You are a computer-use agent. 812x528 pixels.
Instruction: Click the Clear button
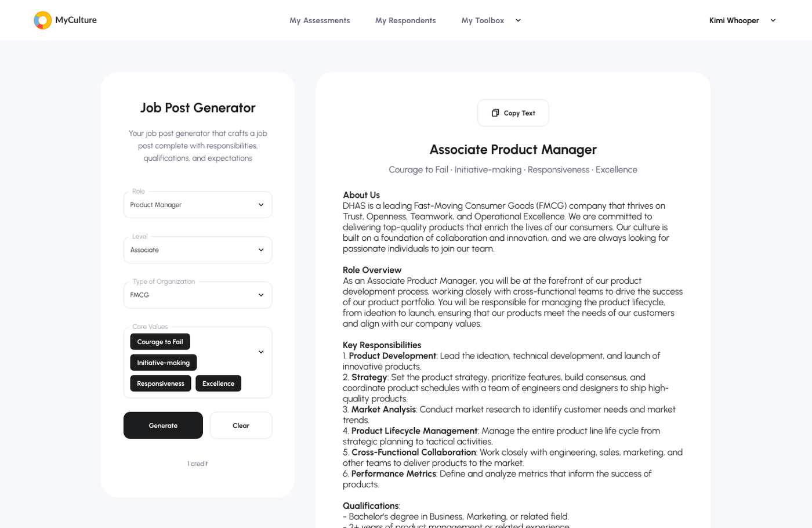click(x=241, y=425)
